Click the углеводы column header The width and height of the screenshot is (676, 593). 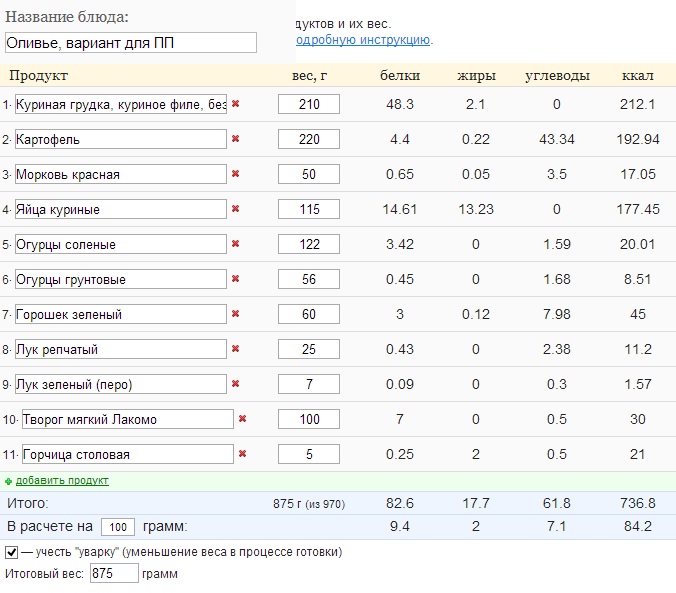point(557,76)
